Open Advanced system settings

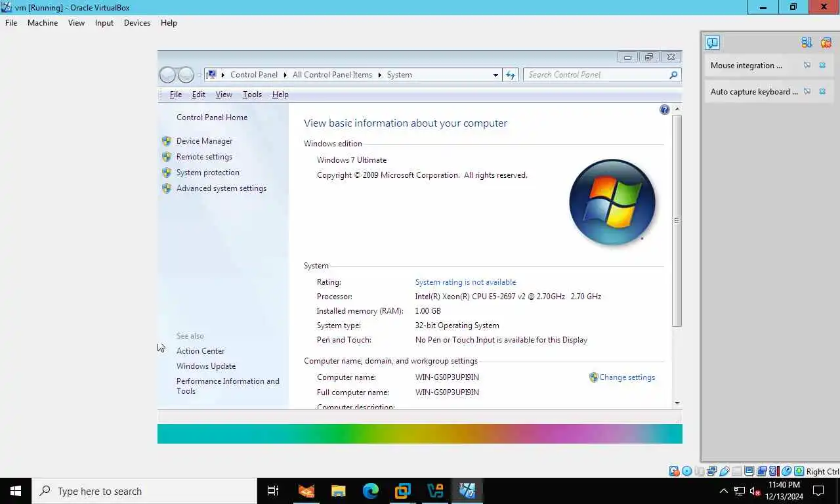click(221, 188)
